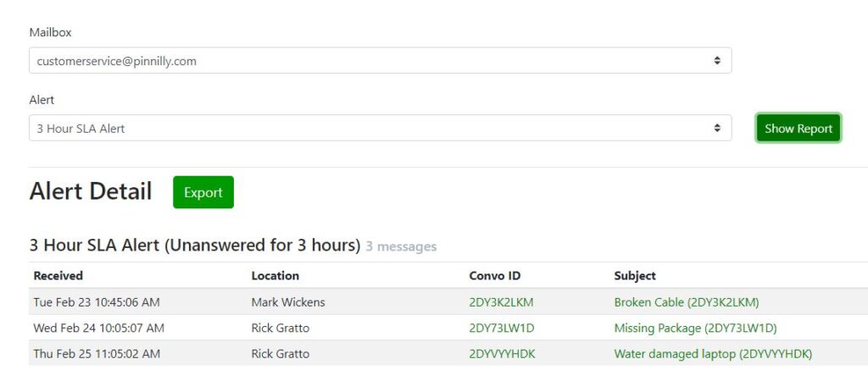Open the Alert dropdown arrow
The width and height of the screenshot is (868, 392).
tap(717, 129)
